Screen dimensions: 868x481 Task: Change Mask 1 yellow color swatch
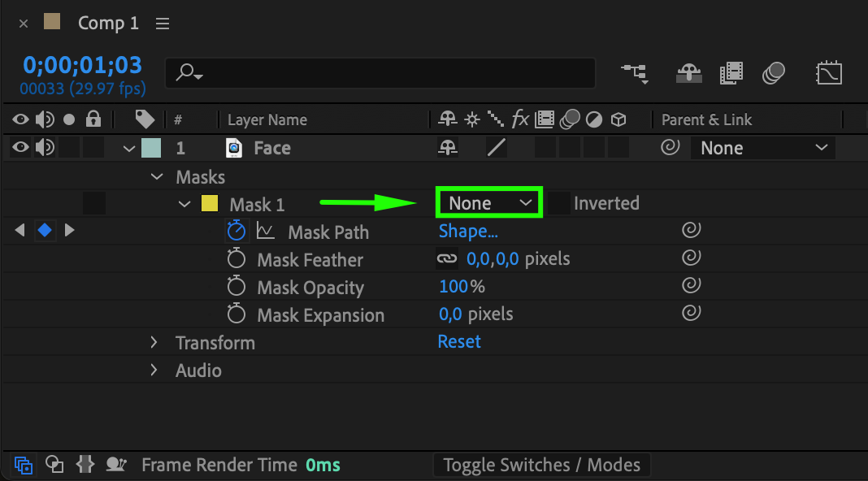pos(209,204)
